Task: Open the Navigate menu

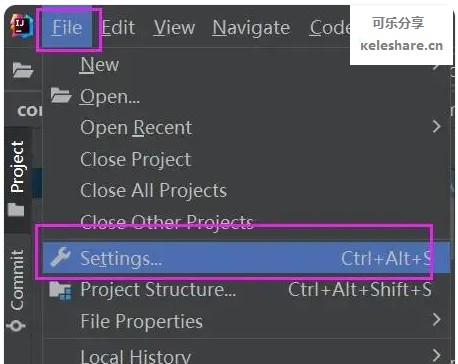Action: pos(251,28)
